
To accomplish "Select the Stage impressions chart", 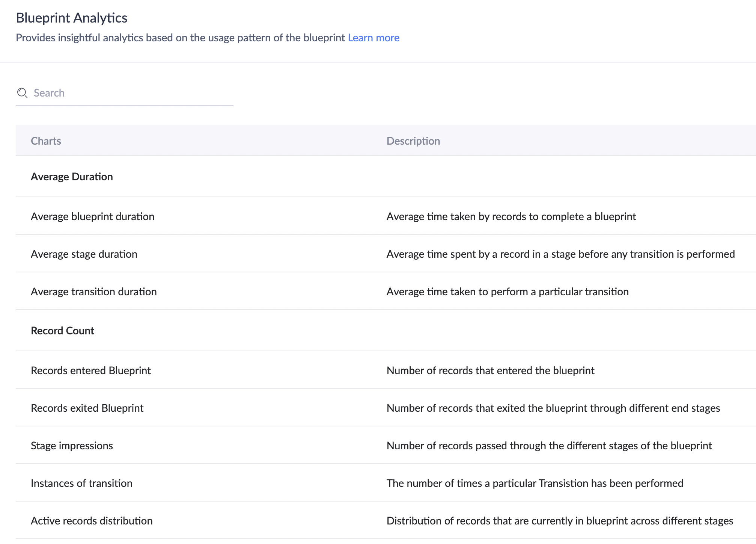I will tap(72, 446).
